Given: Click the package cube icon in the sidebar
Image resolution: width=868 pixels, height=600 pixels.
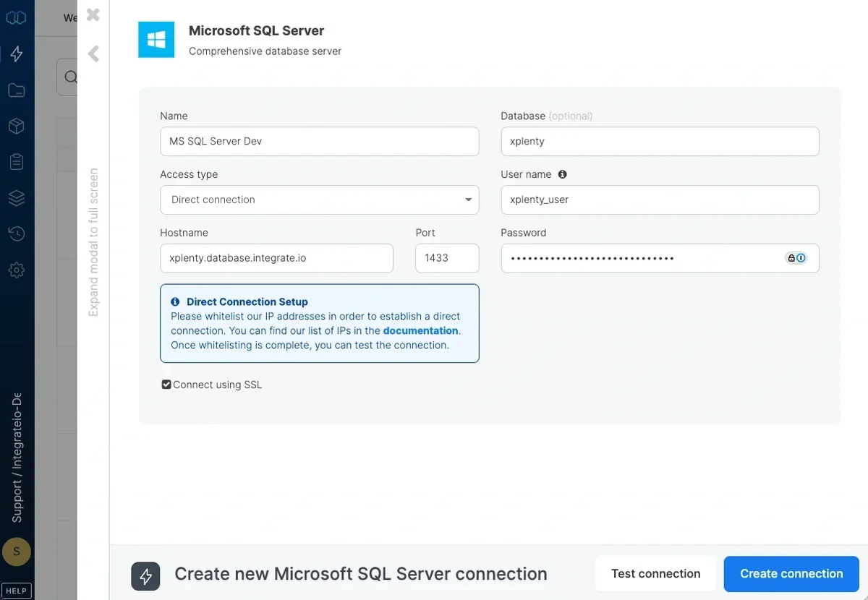Looking at the screenshot, I should point(16,126).
